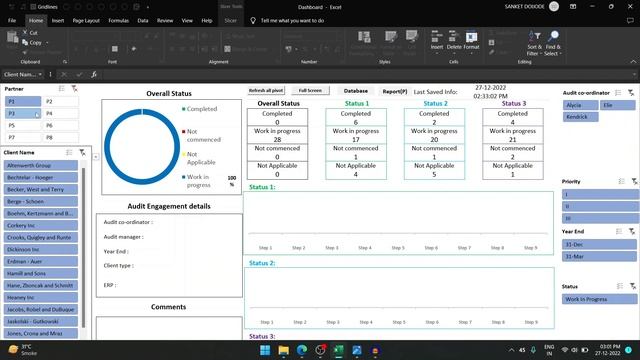Show hidden system tray icons

pos(511,350)
